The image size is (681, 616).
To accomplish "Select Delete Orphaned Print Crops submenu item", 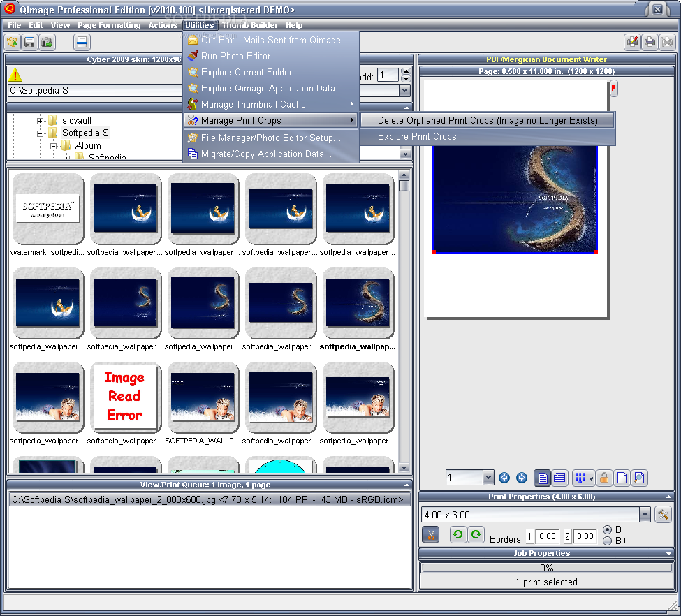I will tap(488, 120).
